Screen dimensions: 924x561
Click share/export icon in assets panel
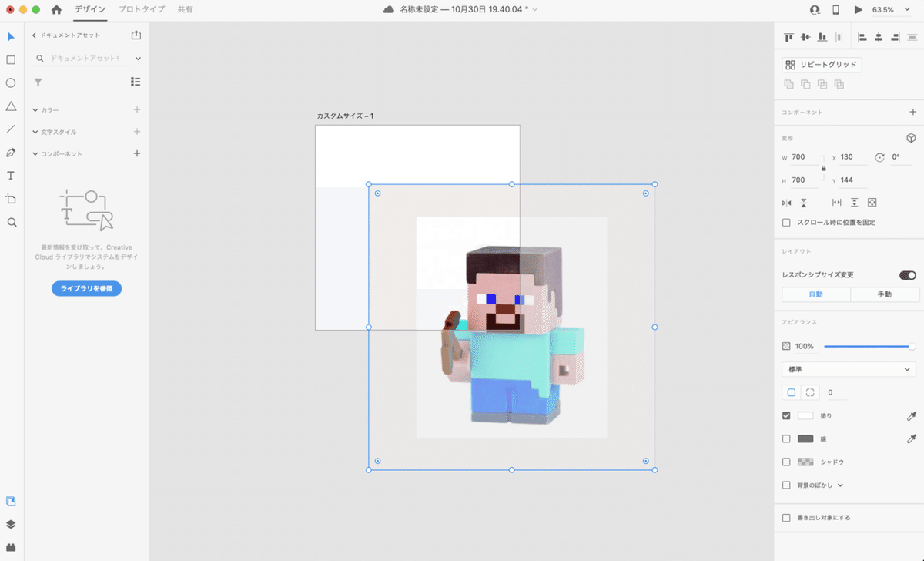pyautogui.click(x=136, y=35)
